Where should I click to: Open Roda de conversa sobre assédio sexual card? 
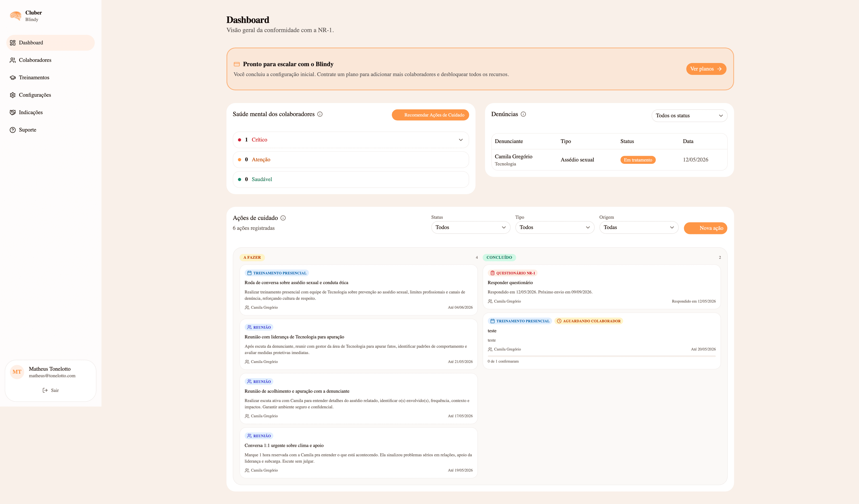[358, 290]
